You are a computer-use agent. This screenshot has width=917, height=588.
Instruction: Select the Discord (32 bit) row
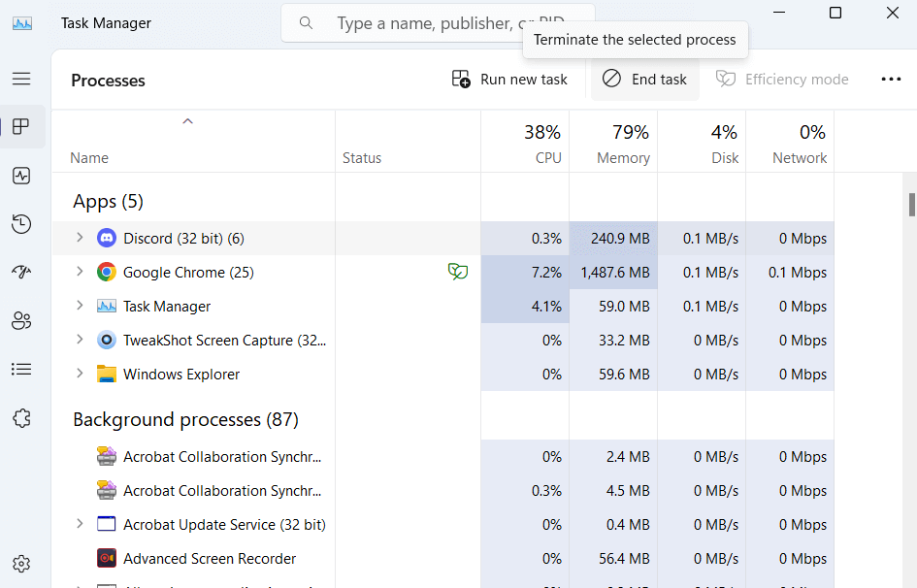(442, 239)
